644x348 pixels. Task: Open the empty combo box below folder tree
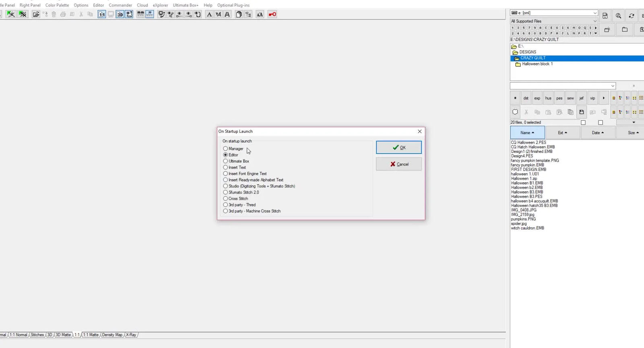click(563, 86)
